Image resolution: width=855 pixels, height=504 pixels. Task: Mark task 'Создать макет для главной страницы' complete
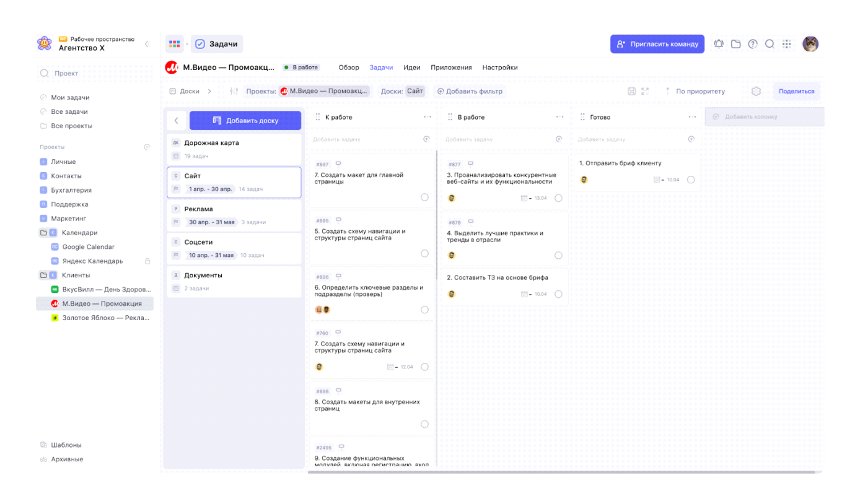point(424,197)
